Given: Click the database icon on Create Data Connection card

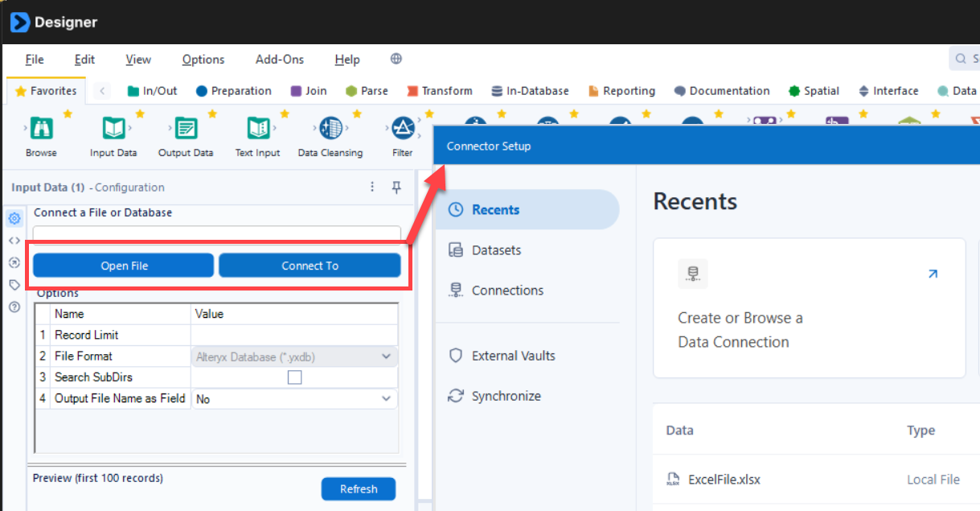Looking at the screenshot, I should click(692, 274).
